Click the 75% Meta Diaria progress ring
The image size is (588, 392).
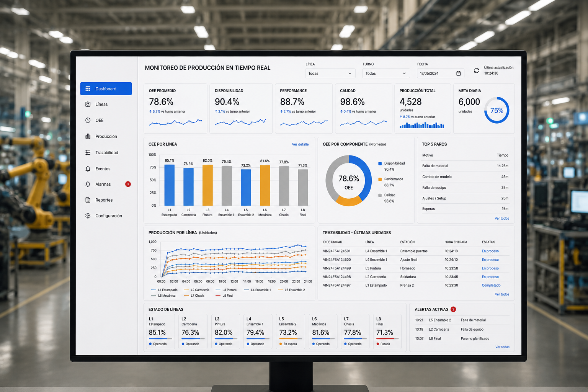click(x=497, y=111)
